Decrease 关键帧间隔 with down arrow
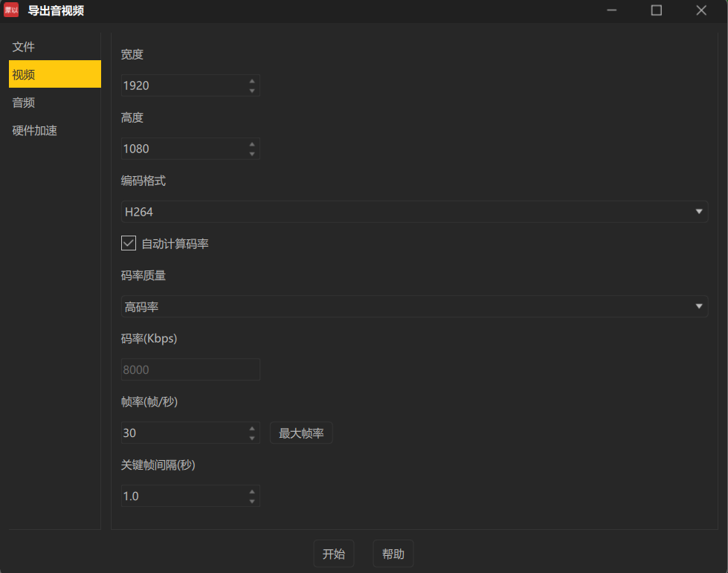This screenshot has height=573, width=728. click(252, 501)
